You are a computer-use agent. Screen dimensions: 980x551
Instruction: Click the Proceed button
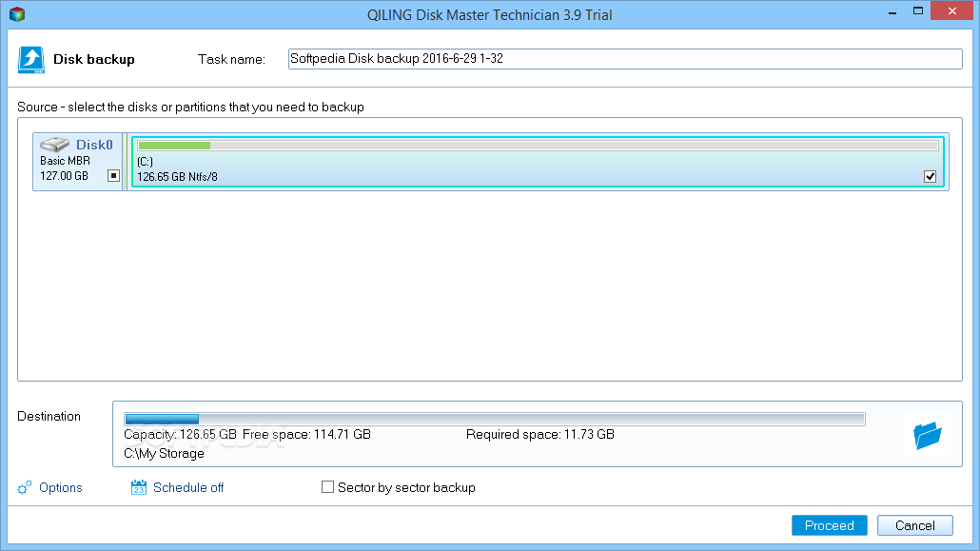pyautogui.click(x=830, y=525)
